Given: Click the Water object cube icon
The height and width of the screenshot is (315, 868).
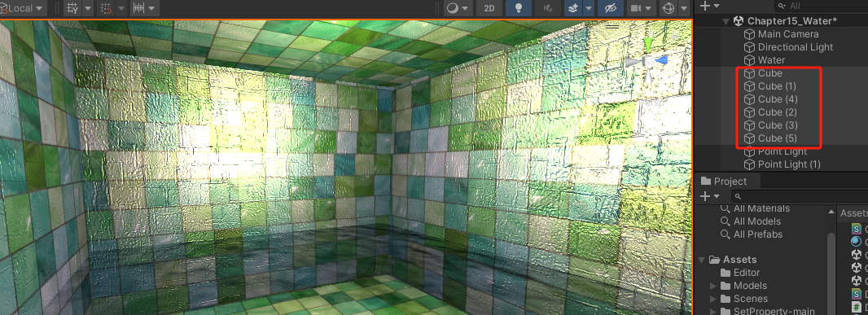Looking at the screenshot, I should pos(749,60).
